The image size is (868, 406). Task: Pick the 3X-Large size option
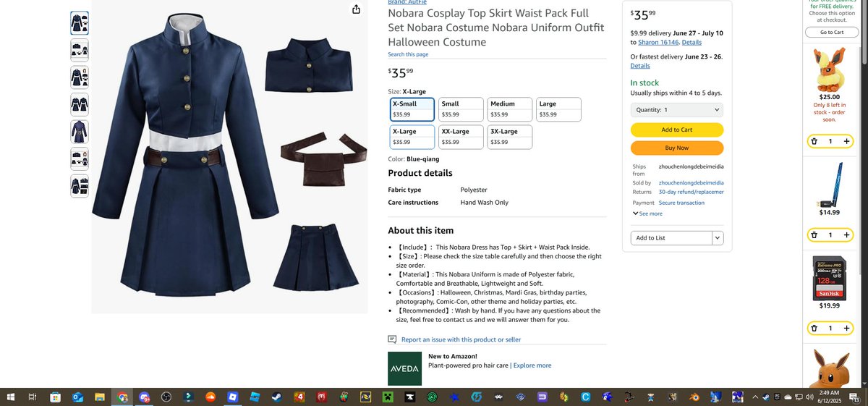pos(509,137)
